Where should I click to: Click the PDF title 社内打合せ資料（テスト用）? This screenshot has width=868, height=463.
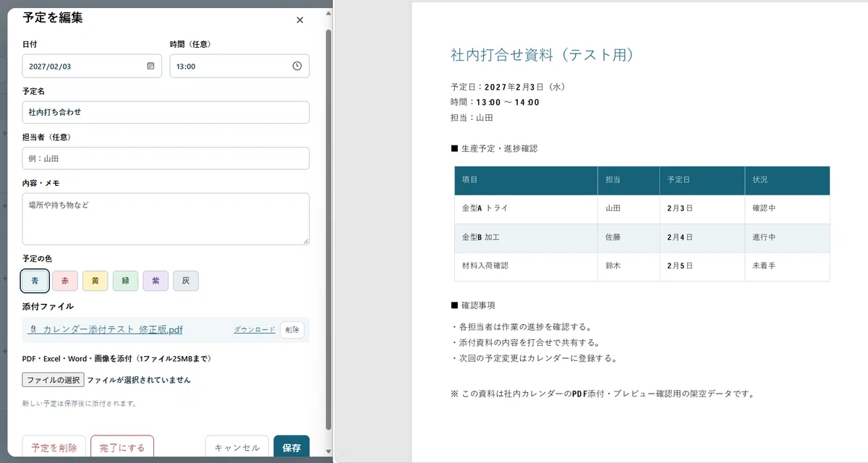(x=542, y=54)
